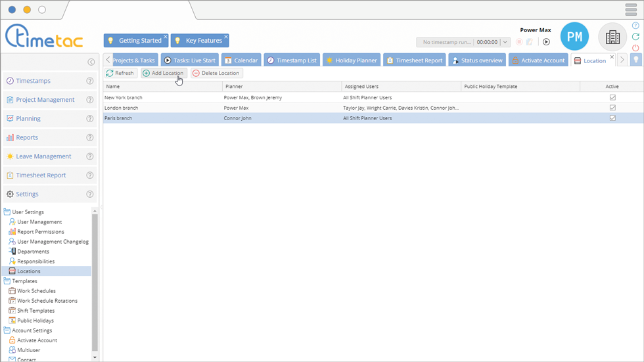Collapse the left sidebar panel
The height and width of the screenshot is (362, 644).
pyautogui.click(x=91, y=62)
